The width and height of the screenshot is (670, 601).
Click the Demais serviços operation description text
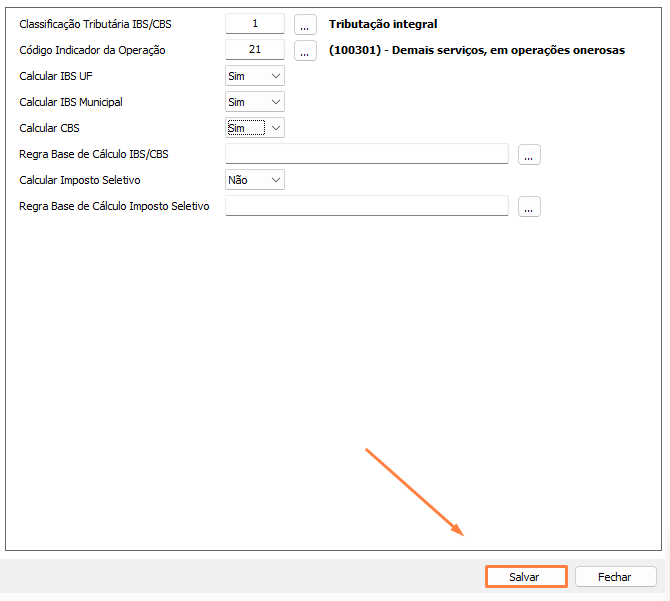(x=476, y=50)
